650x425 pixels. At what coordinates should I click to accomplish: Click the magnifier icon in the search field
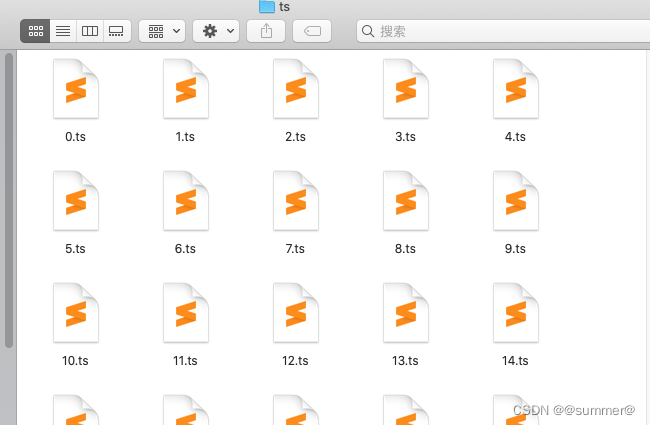368,31
